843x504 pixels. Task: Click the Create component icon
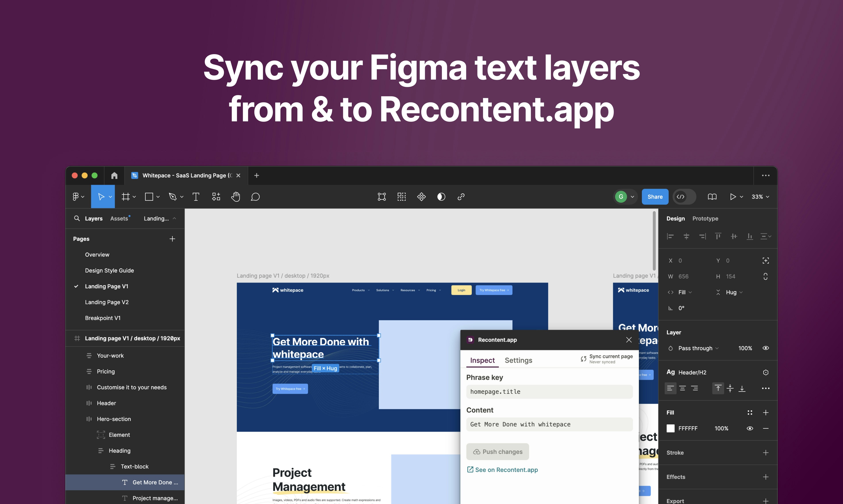coord(421,197)
